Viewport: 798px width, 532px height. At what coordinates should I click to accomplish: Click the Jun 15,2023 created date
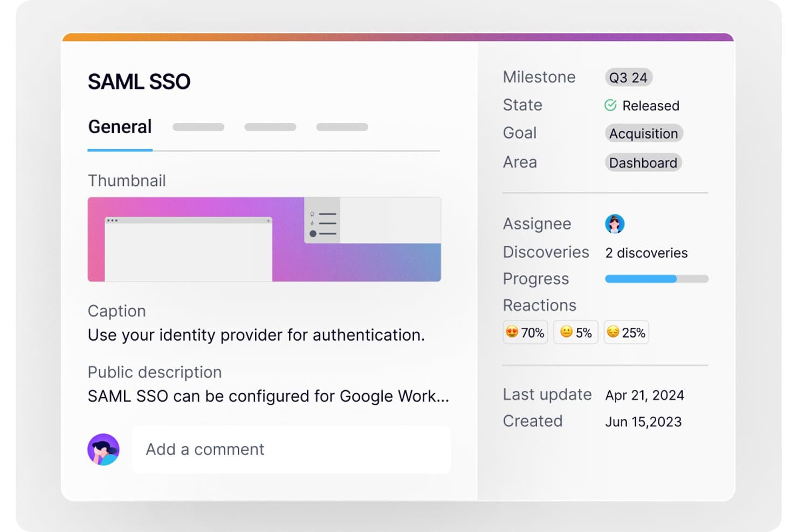[x=643, y=422]
